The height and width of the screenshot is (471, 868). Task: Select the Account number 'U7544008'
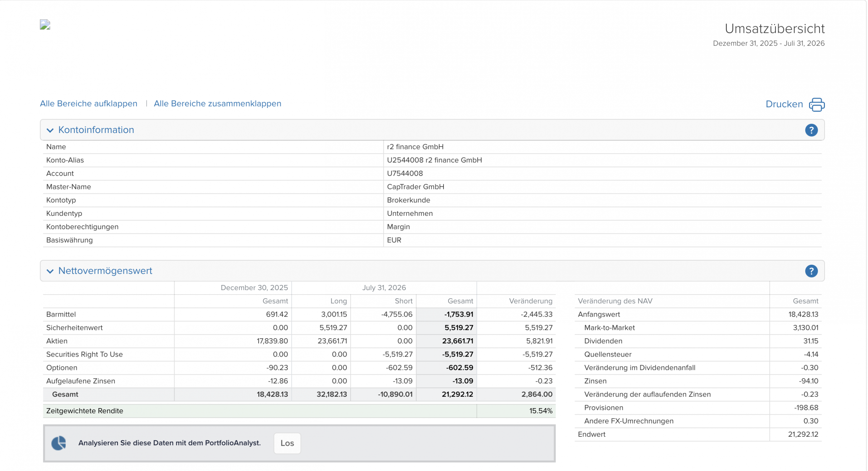[405, 173]
